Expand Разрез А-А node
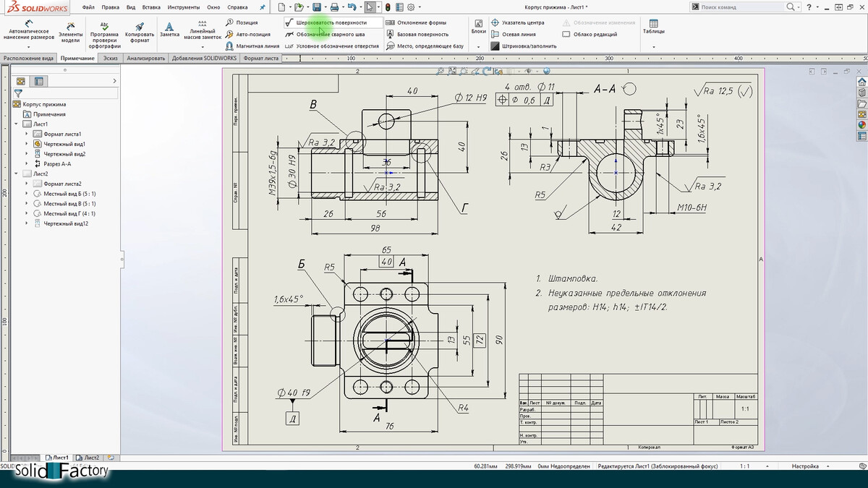This screenshot has height=488, width=868. (27, 164)
